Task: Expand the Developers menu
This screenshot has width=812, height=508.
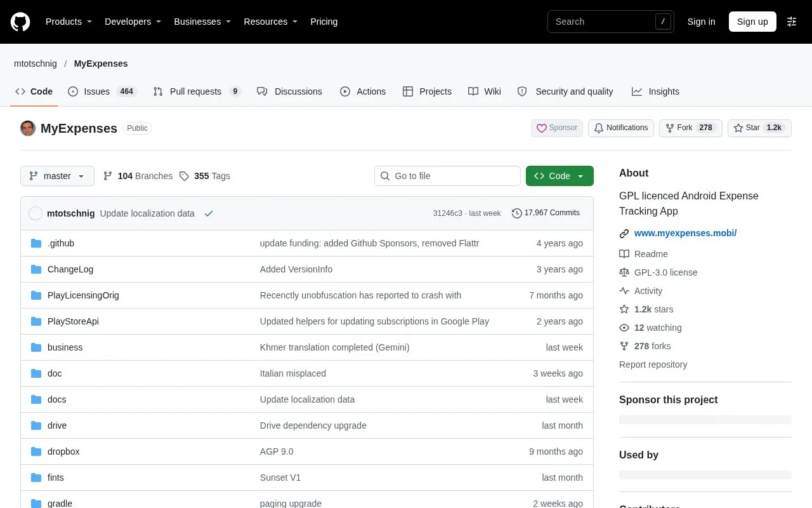Action: click(133, 22)
